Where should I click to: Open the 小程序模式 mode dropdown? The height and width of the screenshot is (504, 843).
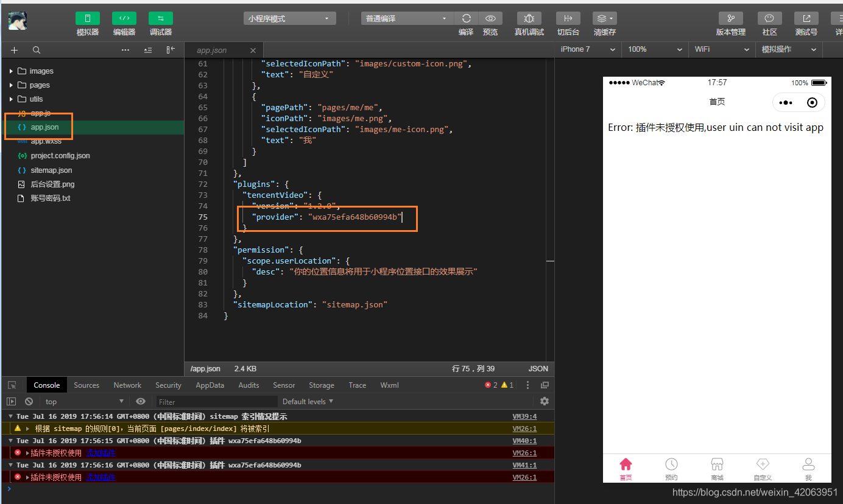pos(290,19)
